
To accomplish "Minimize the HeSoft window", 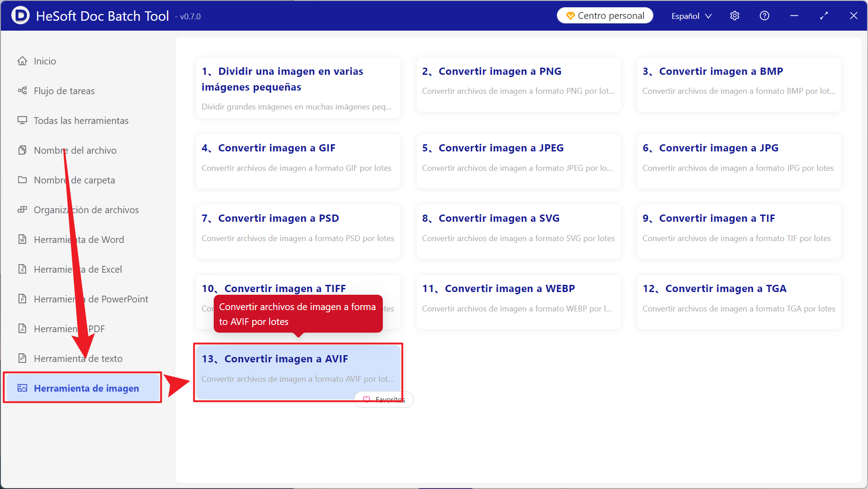I will (794, 16).
